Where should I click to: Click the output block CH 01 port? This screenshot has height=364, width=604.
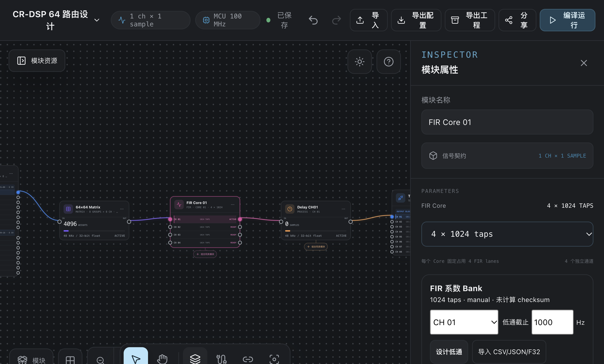tap(392, 217)
